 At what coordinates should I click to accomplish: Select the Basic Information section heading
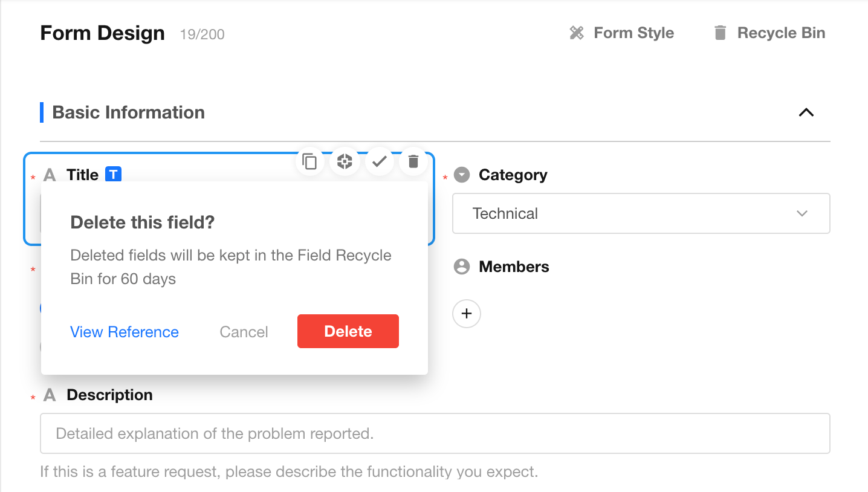[x=129, y=112]
